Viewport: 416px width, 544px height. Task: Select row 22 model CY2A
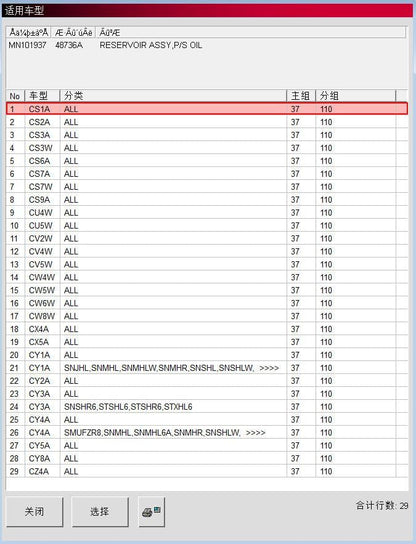tap(207, 381)
